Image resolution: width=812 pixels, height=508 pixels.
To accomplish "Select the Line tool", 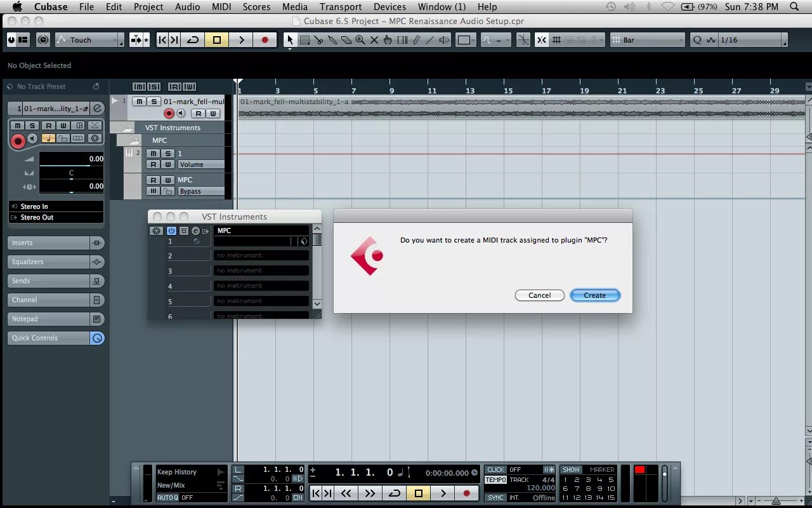I will coord(430,40).
